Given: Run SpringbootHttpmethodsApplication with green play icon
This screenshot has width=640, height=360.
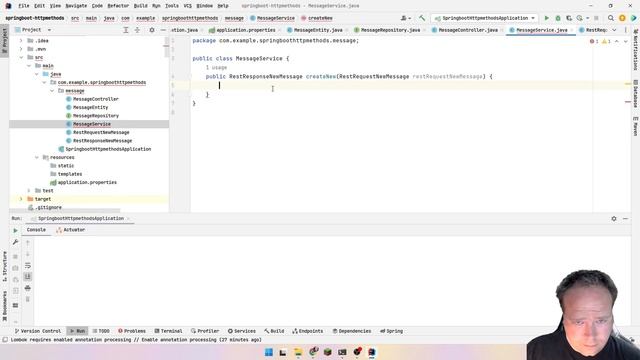Looking at the screenshot, I should click(547, 18).
